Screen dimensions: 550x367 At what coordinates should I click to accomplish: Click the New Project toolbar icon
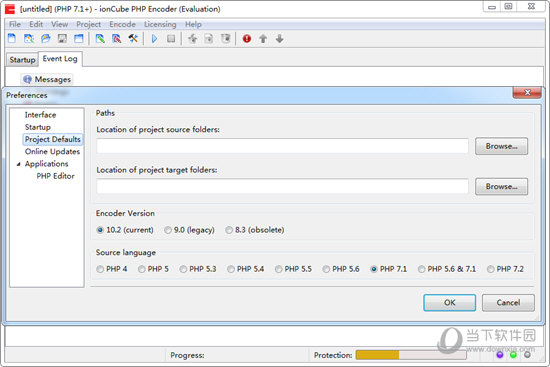(12, 39)
